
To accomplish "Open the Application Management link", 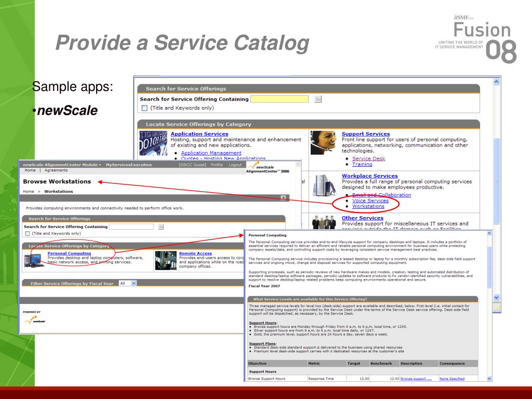I will (x=211, y=153).
